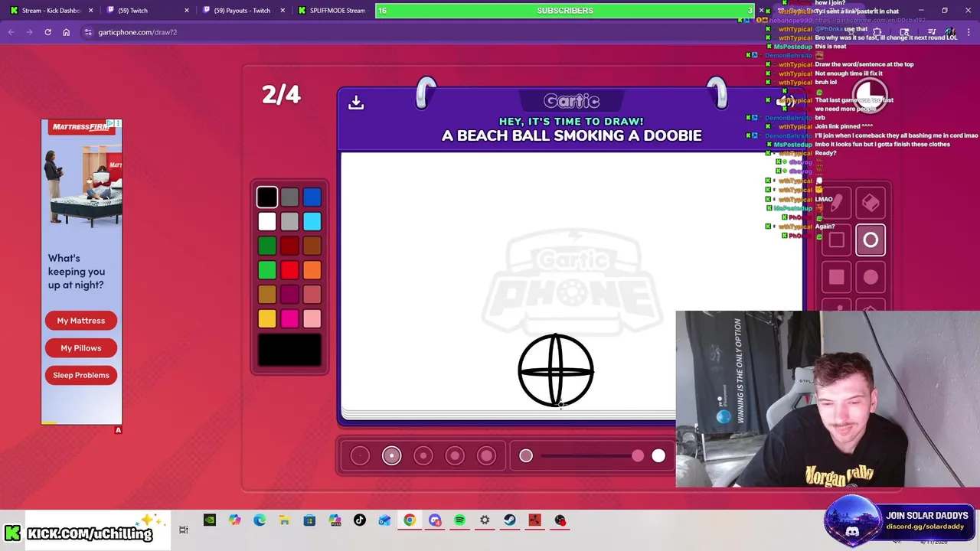The image size is (980, 551).
Task: Open the custom color picker preview box
Action: point(289,350)
